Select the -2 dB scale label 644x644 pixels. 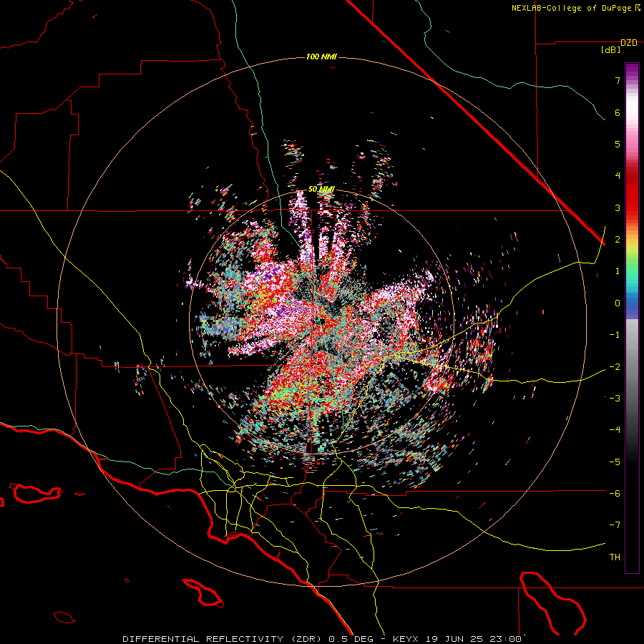tap(615, 367)
